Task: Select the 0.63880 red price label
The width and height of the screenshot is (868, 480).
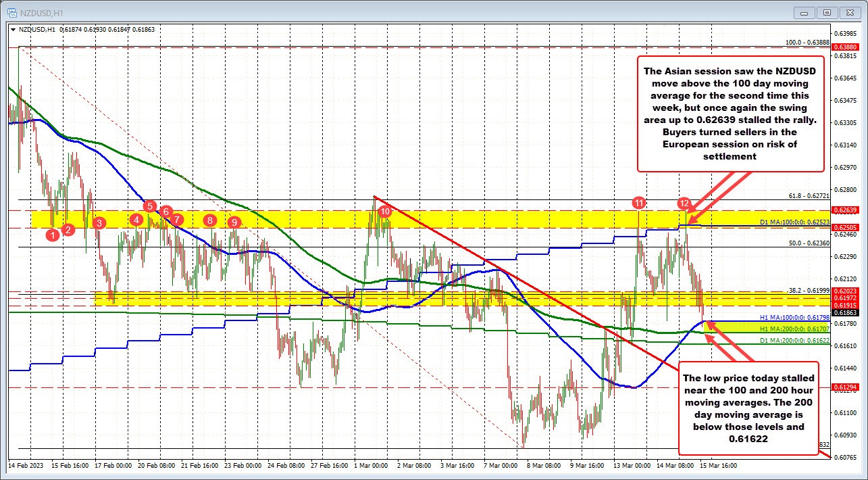Action: click(x=844, y=47)
